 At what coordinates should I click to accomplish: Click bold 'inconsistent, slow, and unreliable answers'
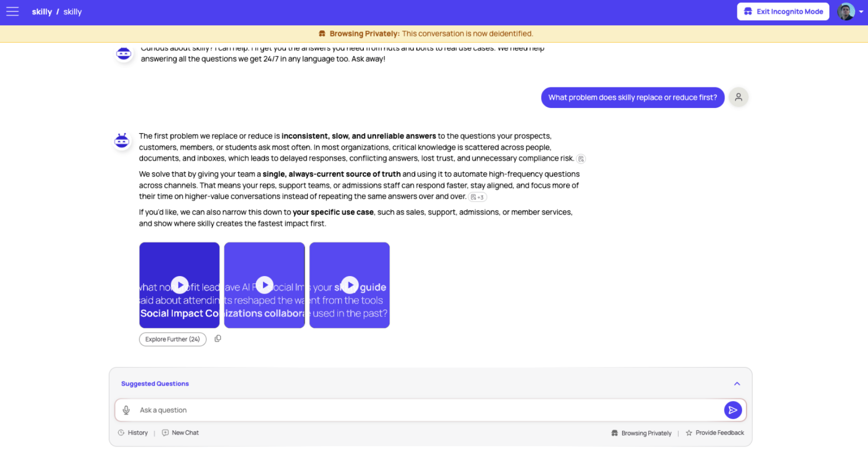(x=359, y=136)
